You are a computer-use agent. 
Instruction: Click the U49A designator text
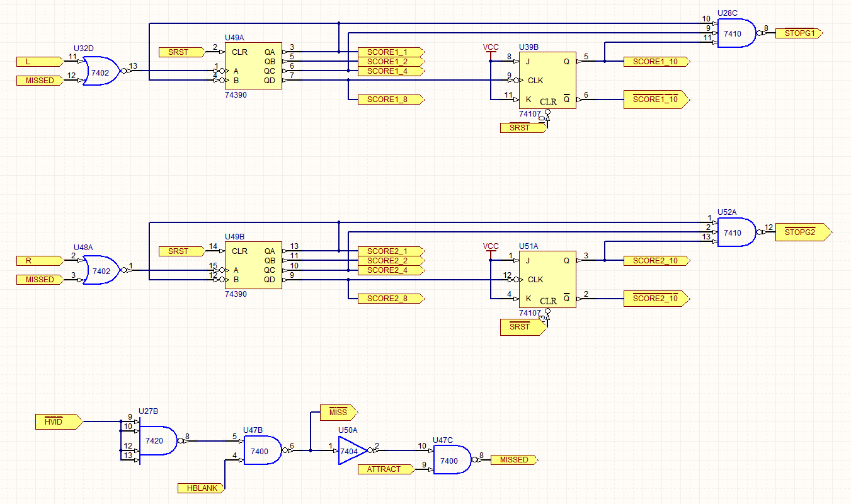235,38
